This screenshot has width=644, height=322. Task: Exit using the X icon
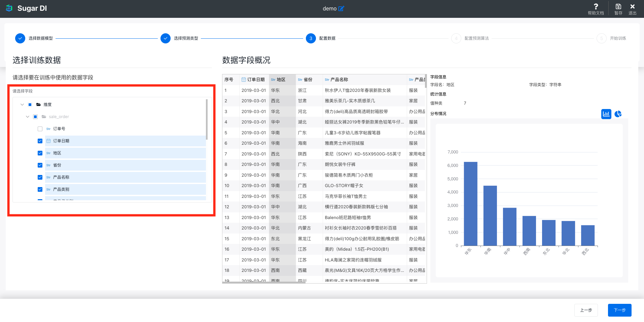pyautogui.click(x=633, y=6)
